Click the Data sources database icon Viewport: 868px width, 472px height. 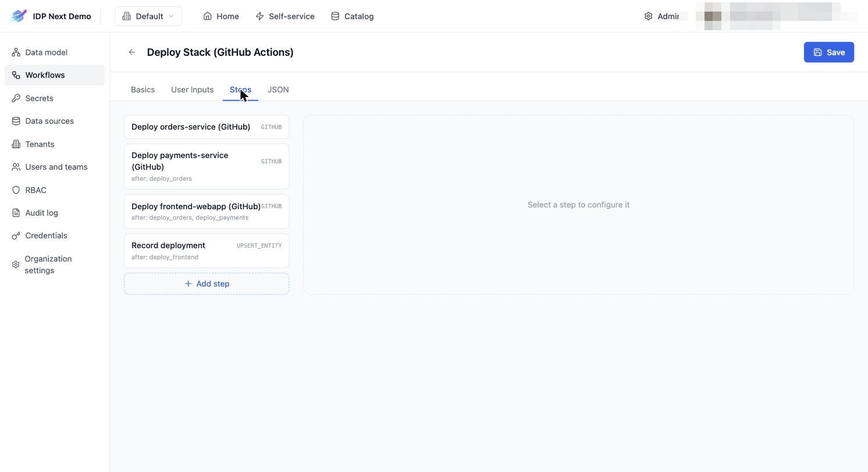16,121
